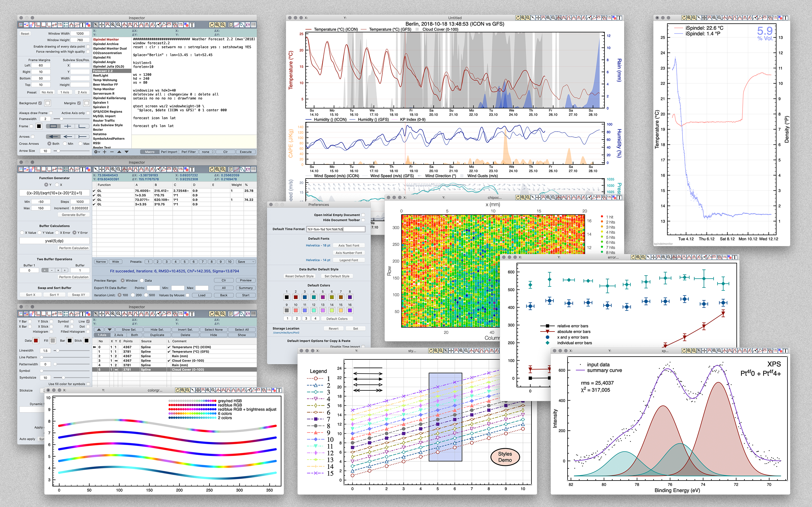
Task: Switch to the Perl Import tab
Action: coord(169,152)
